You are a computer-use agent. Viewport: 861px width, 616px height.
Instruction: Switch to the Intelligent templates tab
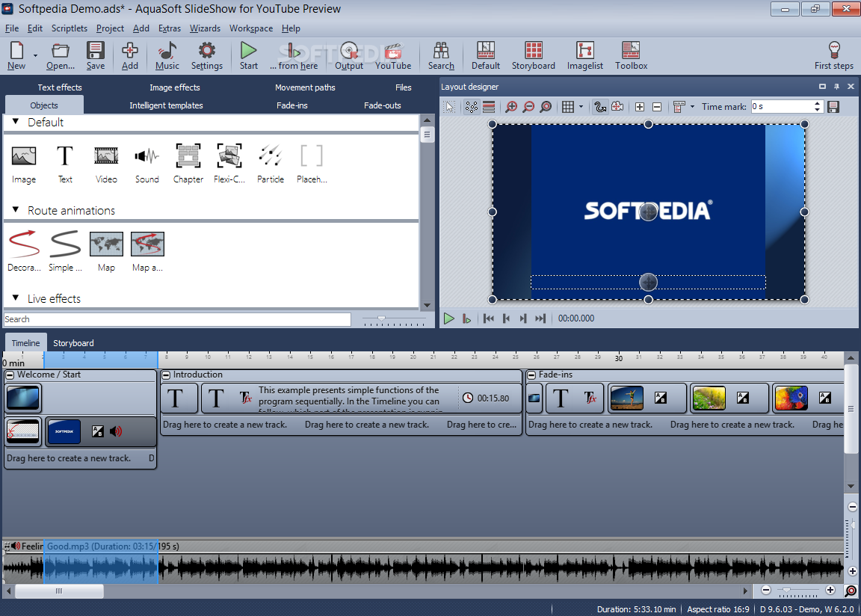[166, 105]
